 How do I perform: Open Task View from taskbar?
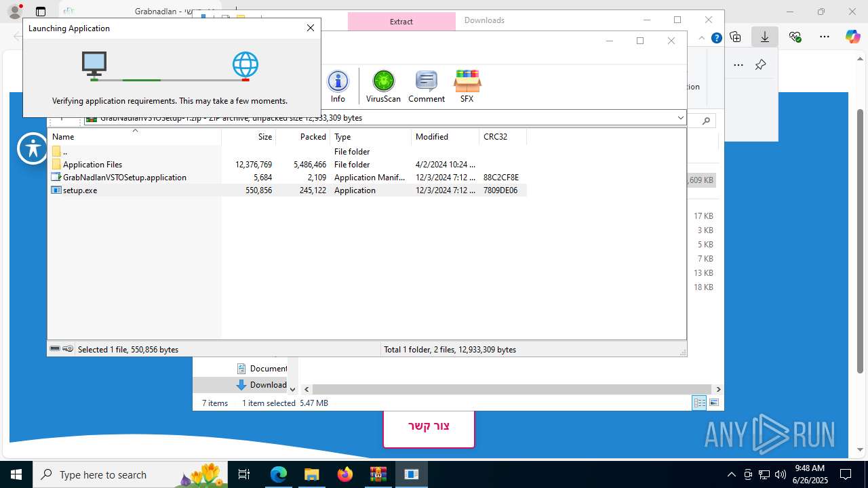[245, 474]
